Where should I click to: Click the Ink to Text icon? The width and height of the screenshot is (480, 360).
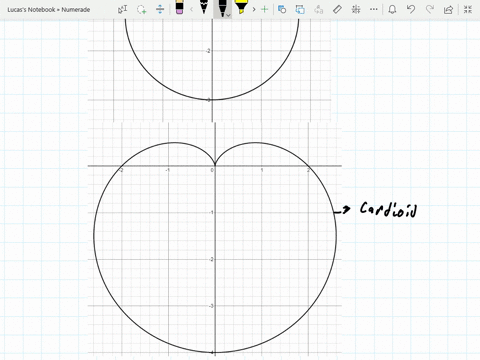(319, 9)
